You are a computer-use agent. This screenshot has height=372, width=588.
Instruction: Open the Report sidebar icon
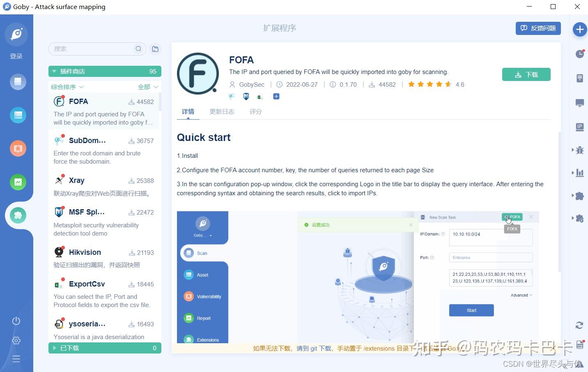[18, 182]
